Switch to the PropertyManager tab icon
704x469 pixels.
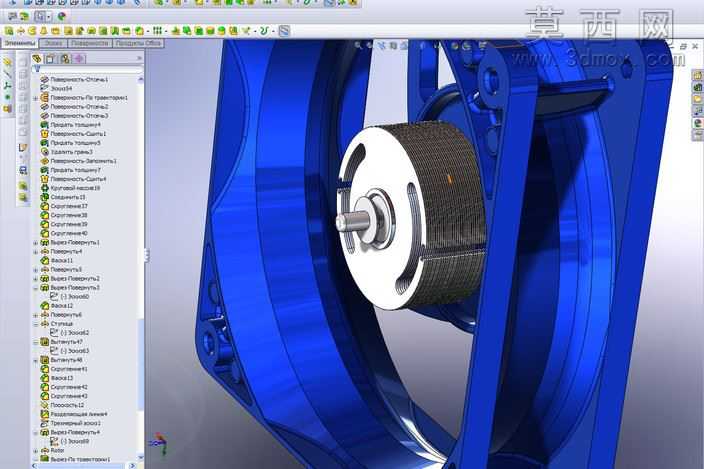click(x=51, y=59)
